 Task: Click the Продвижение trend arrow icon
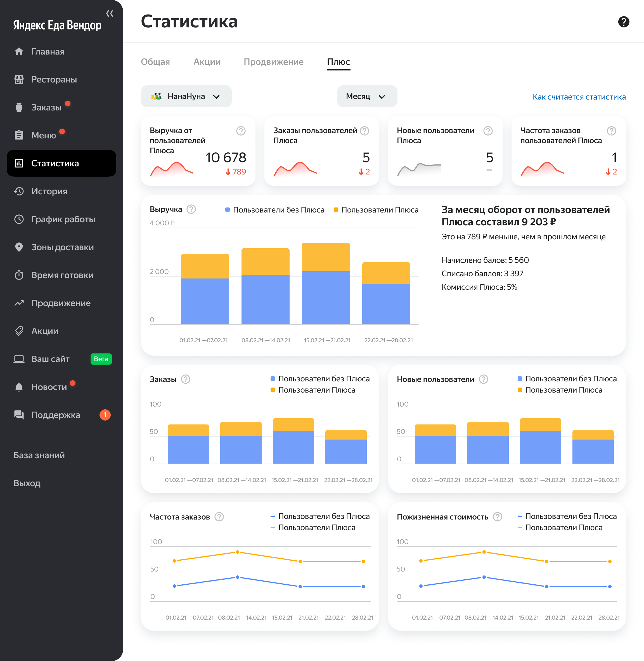coord(19,303)
